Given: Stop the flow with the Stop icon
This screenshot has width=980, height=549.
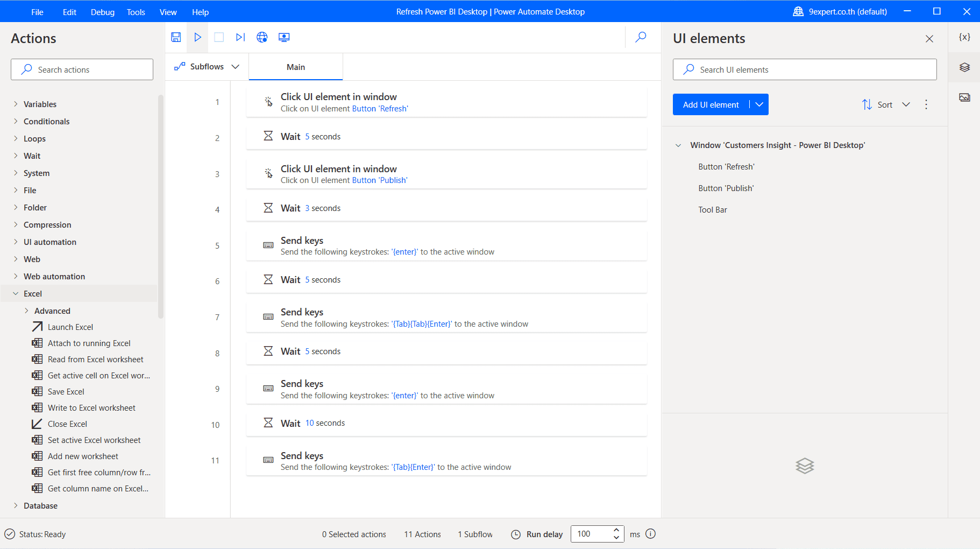Looking at the screenshot, I should 218,37.
